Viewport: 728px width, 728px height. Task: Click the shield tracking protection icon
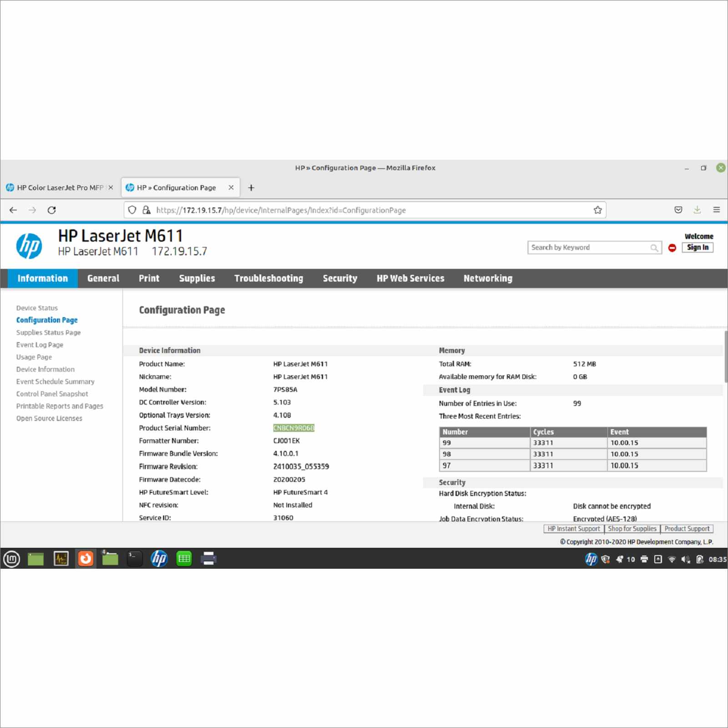132,210
